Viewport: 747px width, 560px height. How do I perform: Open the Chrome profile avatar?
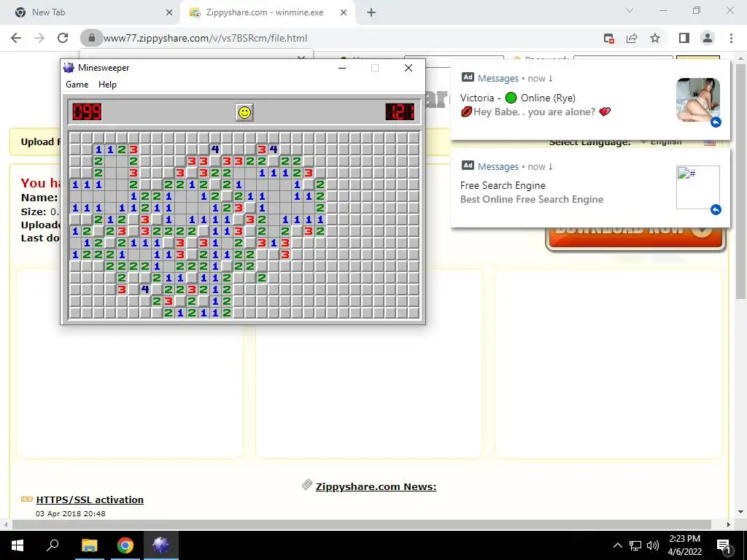click(x=708, y=38)
